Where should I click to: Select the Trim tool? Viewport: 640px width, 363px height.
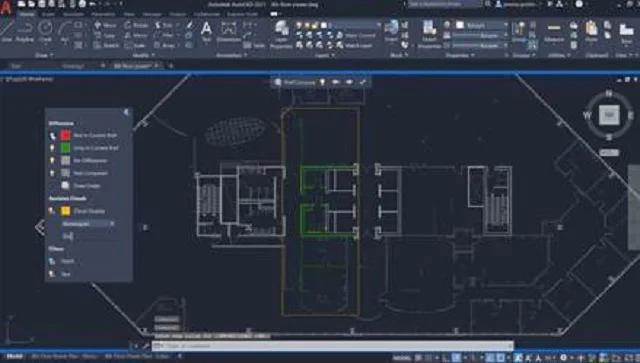[164, 25]
